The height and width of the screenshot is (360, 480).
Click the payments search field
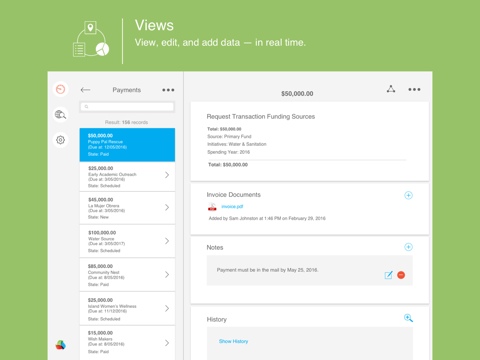127,107
